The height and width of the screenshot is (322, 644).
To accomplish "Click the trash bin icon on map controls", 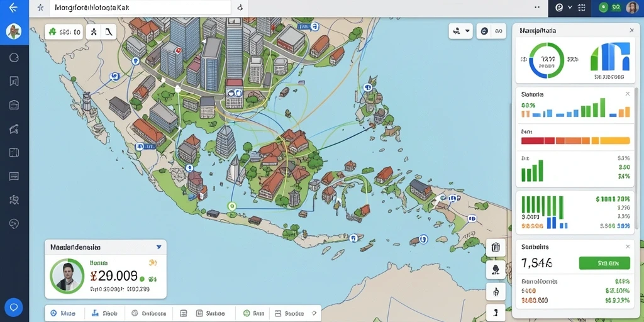I will (x=496, y=247).
